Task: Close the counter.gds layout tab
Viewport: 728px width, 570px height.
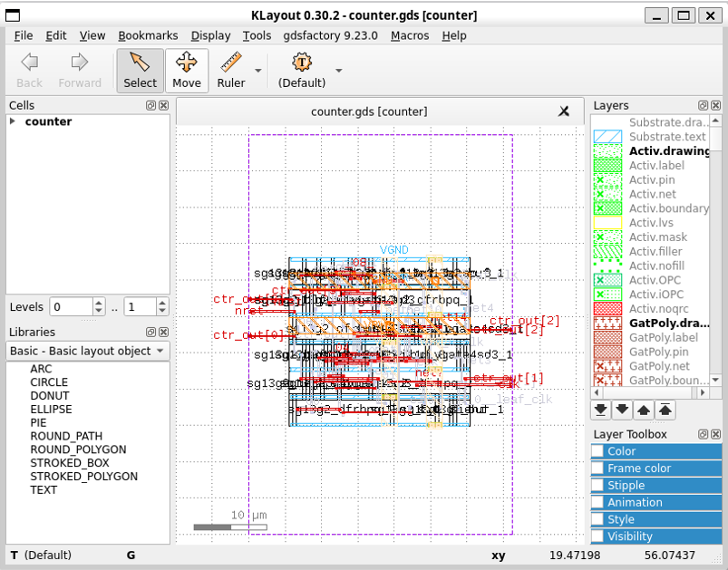Action: tap(564, 111)
